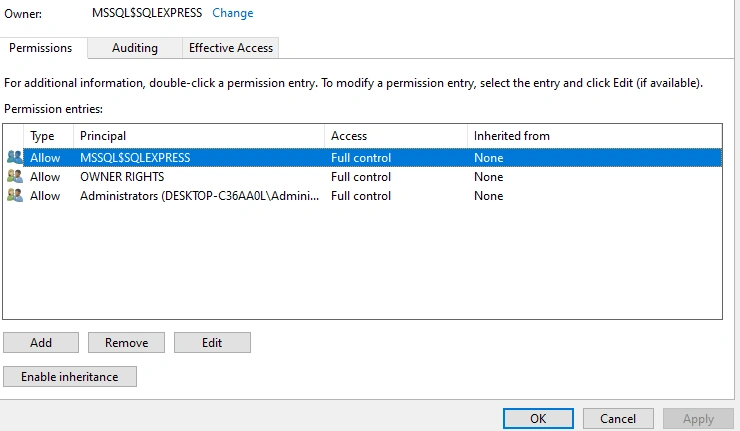Open the Auditing tab

point(135,48)
